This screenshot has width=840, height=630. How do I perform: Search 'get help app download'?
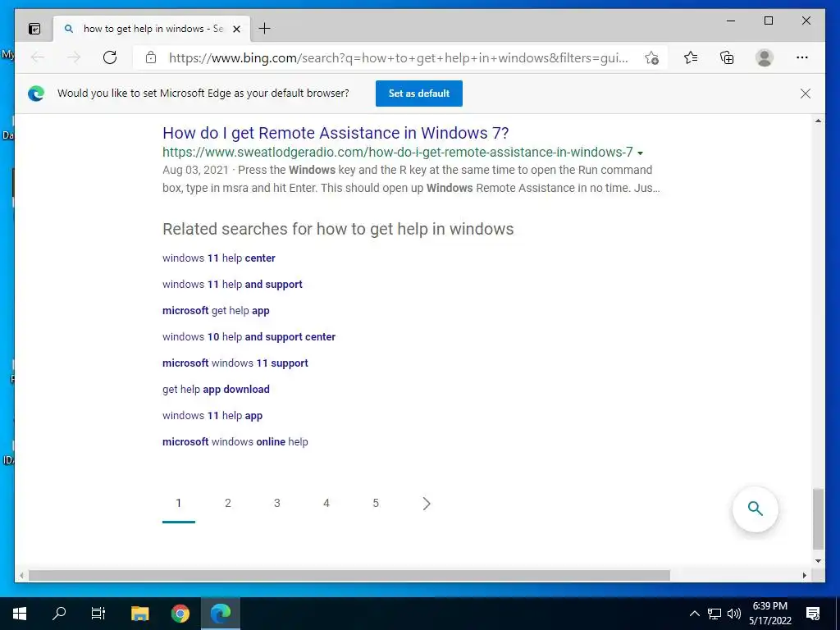(216, 390)
